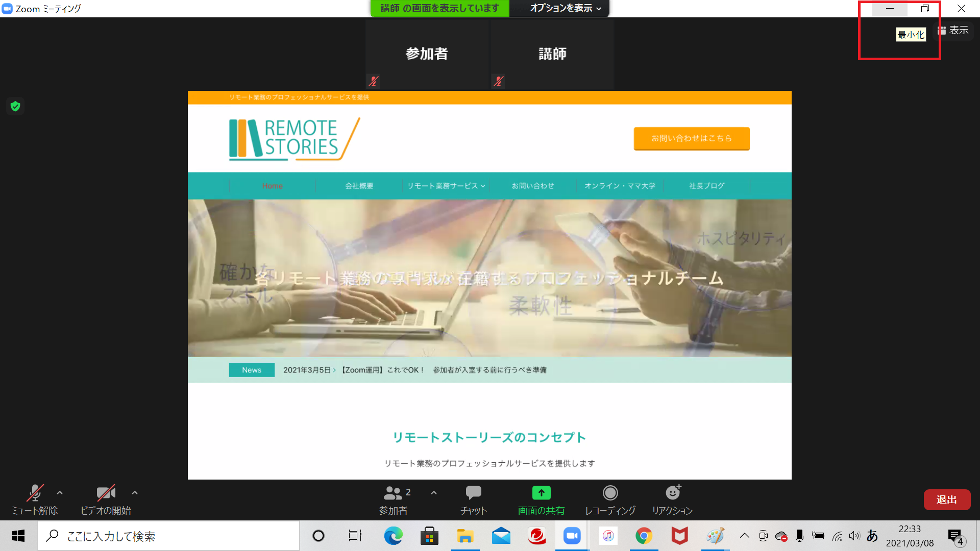Expand the video options arrow

pos(135,493)
